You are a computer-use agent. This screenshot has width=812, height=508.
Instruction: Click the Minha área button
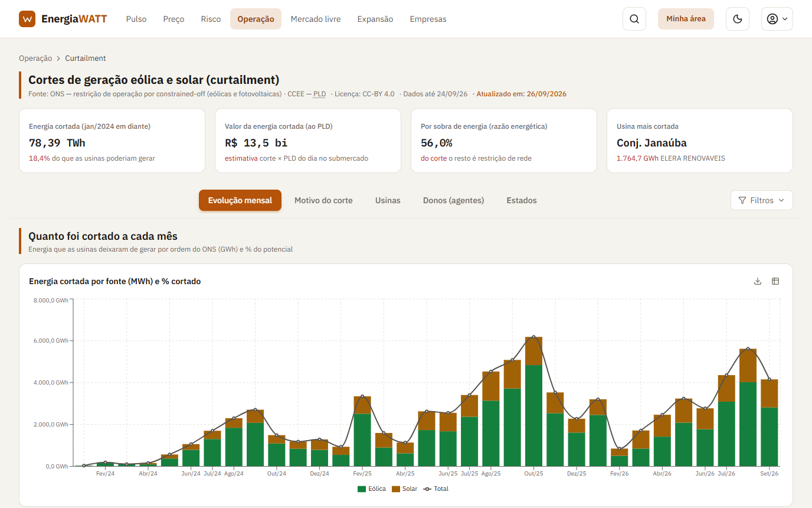[x=686, y=19]
